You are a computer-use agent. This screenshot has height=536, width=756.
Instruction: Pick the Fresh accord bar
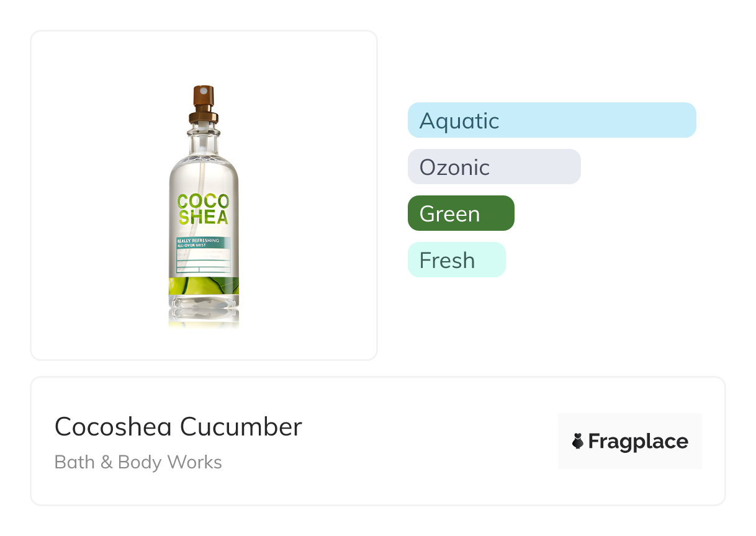tap(456, 260)
